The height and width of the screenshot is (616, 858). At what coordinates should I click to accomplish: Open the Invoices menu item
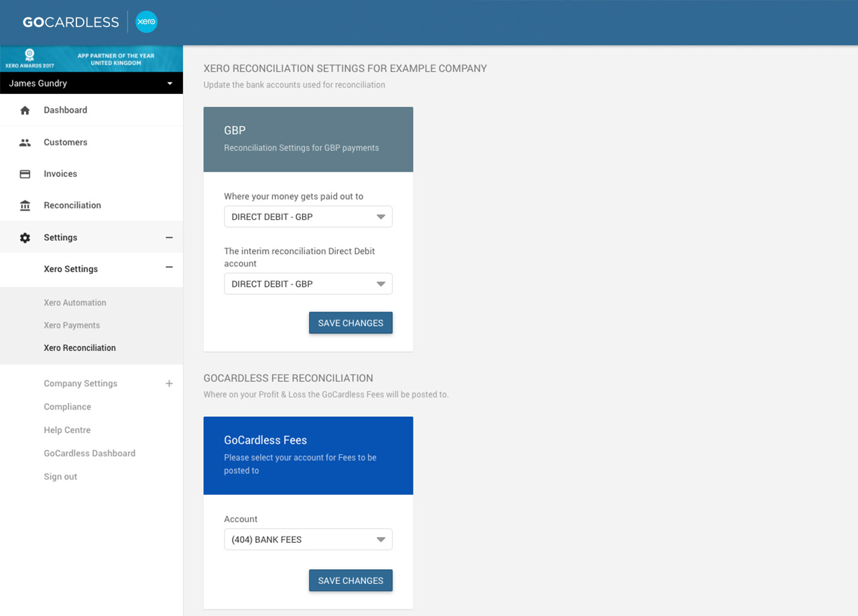(60, 174)
